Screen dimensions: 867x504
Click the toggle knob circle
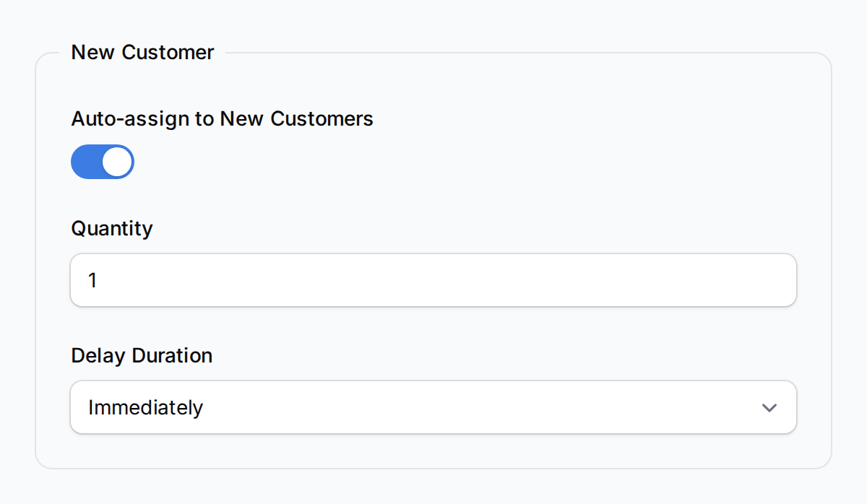click(x=116, y=162)
